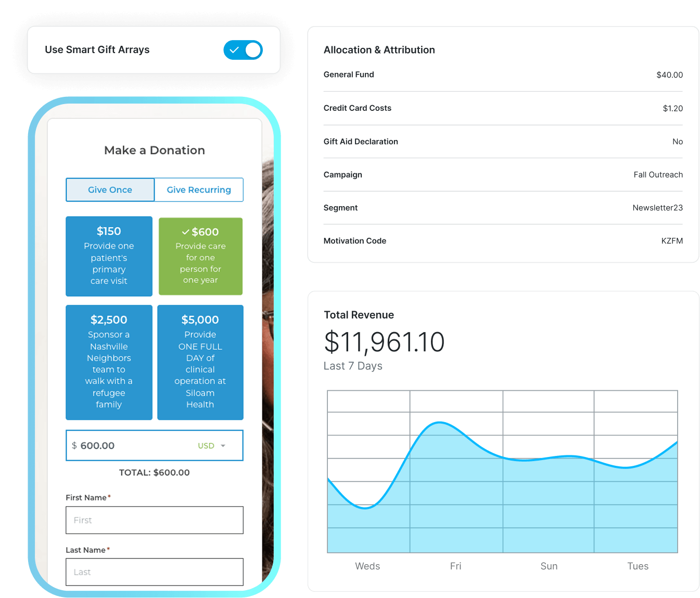Click the '$11,961.10' revenue figure
This screenshot has width=700, height=598.
[384, 342]
